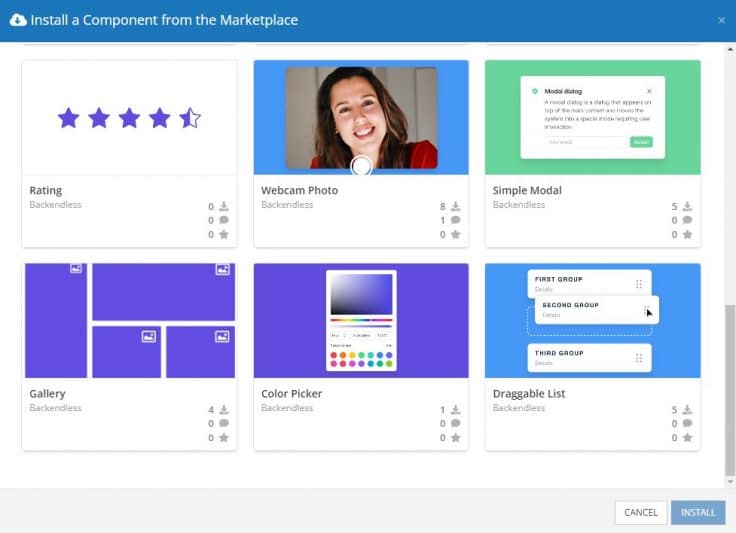Click the star icon on Draggable List card
736x533 pixels.
point(688,438)
